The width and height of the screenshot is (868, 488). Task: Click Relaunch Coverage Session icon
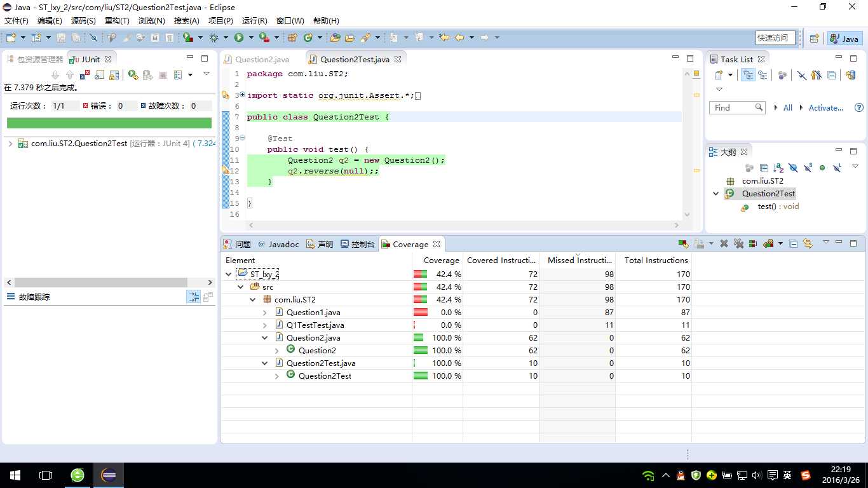(x=684, y=243)
